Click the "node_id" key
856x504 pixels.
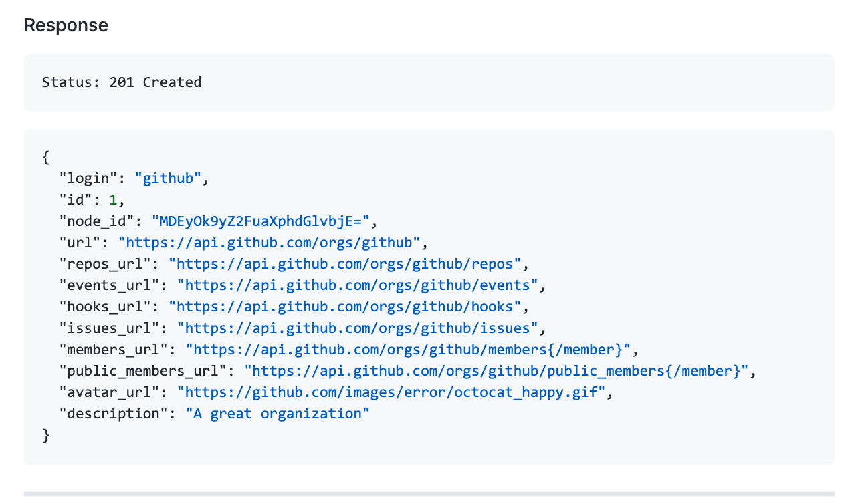pyautogui.click(x=97, y=221)
